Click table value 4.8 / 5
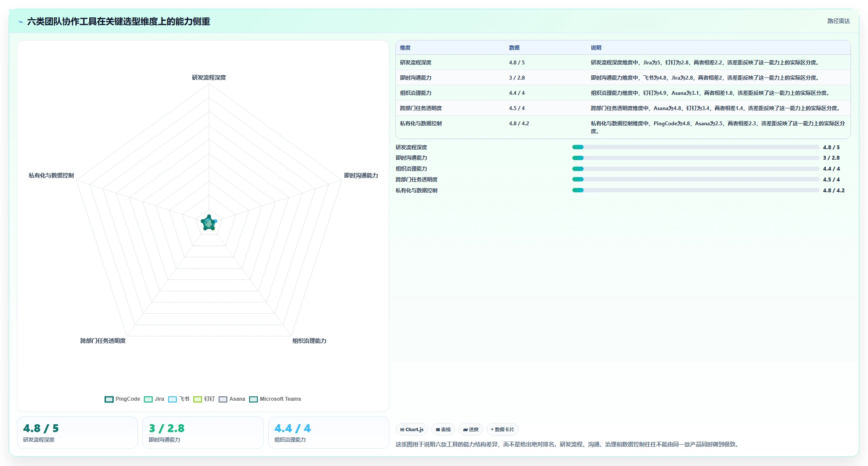 517,63
